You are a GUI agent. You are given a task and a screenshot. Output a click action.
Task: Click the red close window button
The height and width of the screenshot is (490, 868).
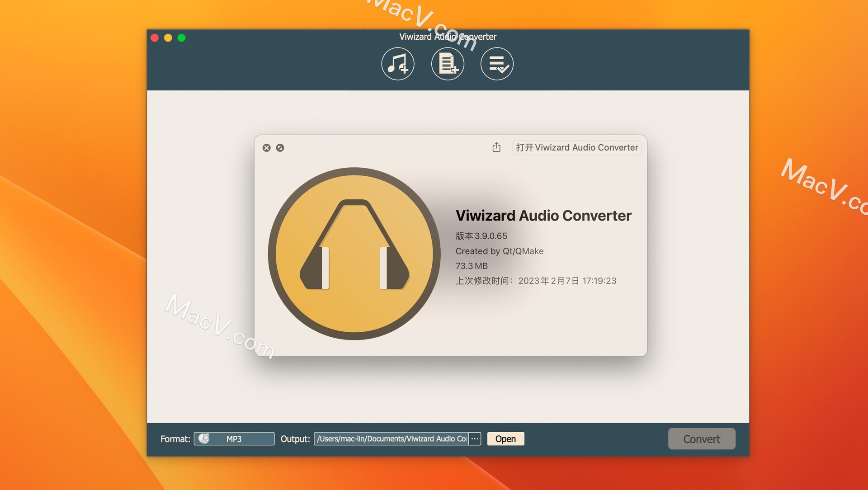point(155,38)
